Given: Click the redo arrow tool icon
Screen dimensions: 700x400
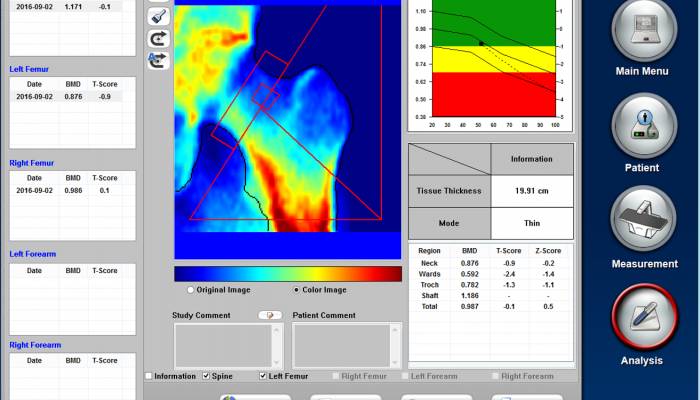Looking at the screenshot, I should pos(158,39).
